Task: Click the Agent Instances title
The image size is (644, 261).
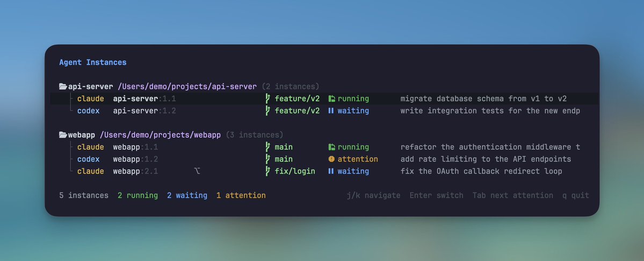Action: tap(93, 62)
